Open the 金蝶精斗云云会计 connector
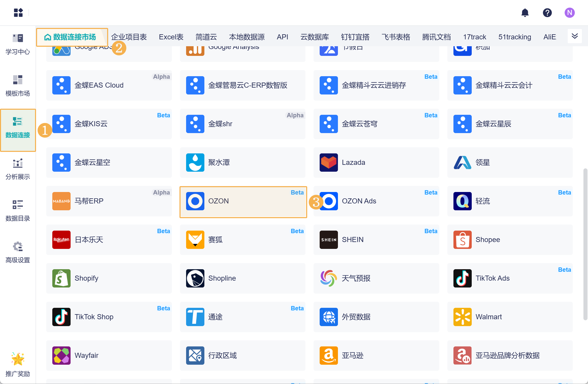588x384 pixels. click(x=510, y=85)
